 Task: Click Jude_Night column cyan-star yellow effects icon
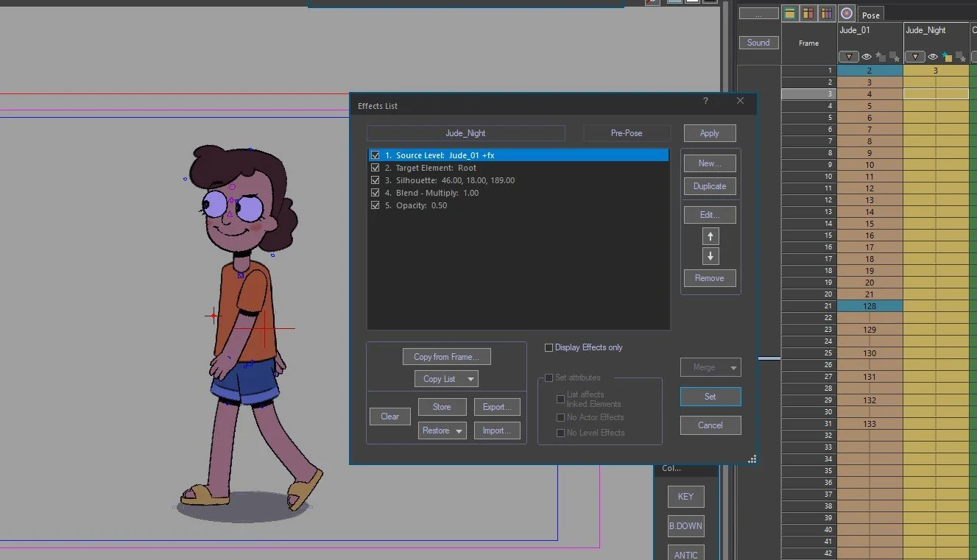947,57
